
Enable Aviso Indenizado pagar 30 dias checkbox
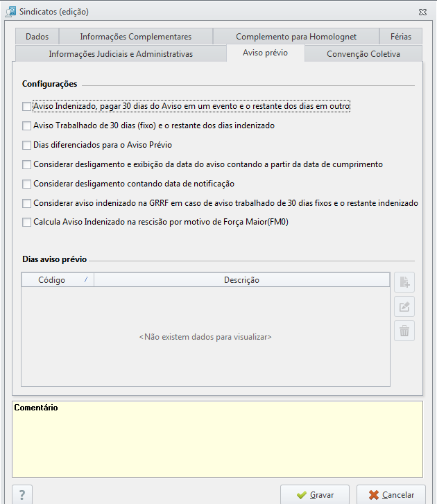pyautogui.click(x=26, y=106)
